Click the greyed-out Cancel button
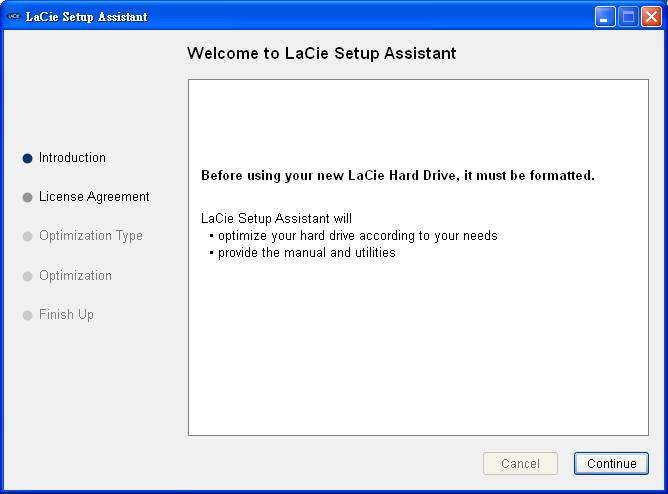 point(520,464)
